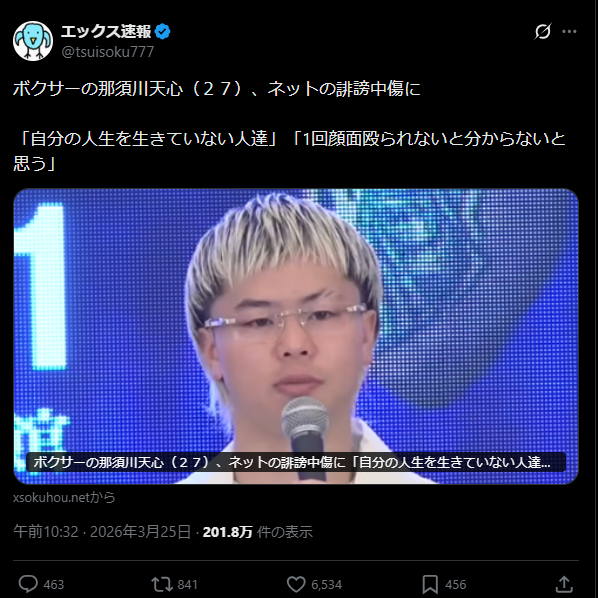Click the 463 replies count
This screenshot has width=598, height=598.
[54, 584]
